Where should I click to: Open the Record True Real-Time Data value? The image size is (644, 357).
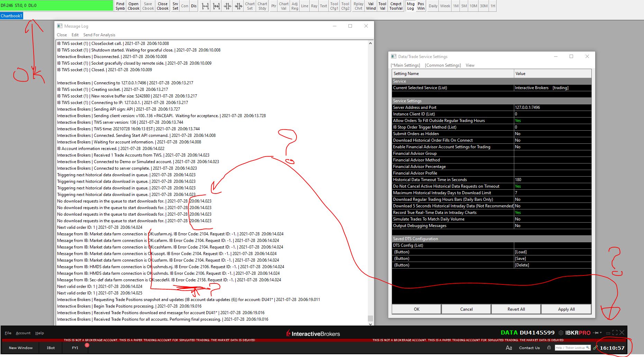(x=553, y=213)
